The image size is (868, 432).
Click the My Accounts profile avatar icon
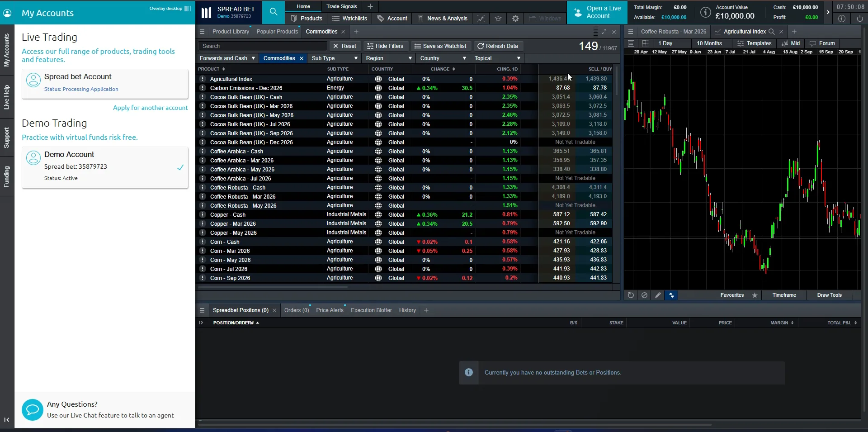(x=7, y=13)
